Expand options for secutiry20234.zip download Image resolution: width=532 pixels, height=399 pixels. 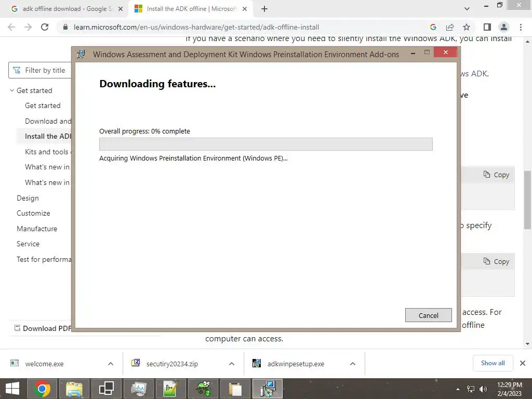pos(232,364)
